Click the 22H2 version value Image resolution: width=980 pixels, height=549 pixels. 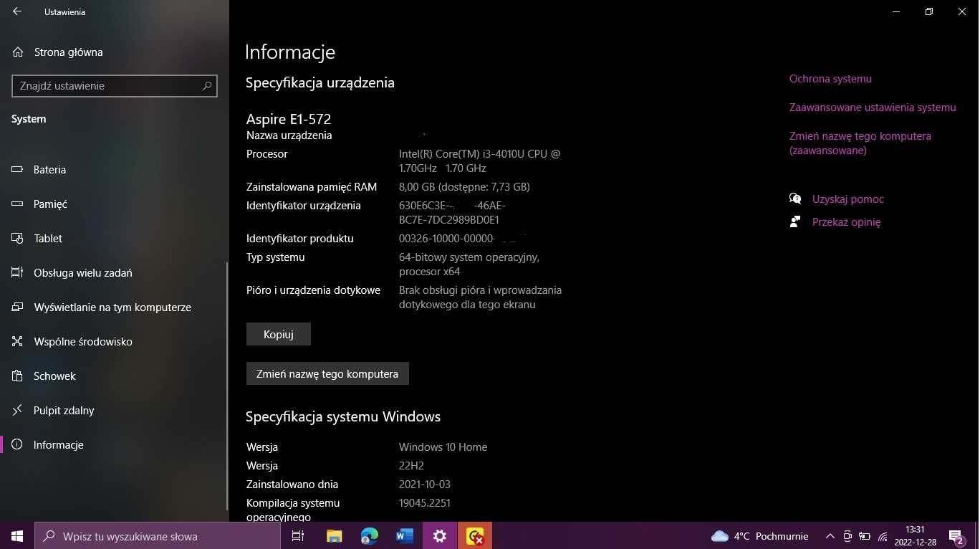click(x=411, y=466)
